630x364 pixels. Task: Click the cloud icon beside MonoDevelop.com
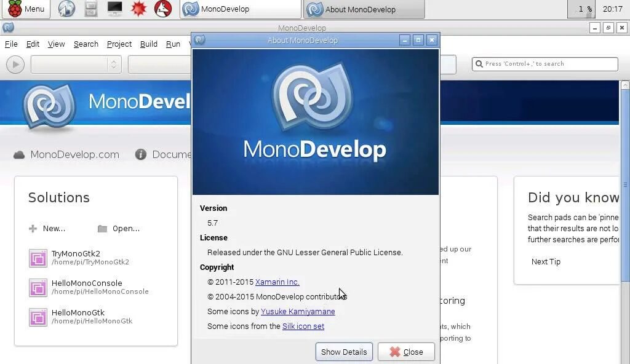pyautogui.click(x=19, y=155)
